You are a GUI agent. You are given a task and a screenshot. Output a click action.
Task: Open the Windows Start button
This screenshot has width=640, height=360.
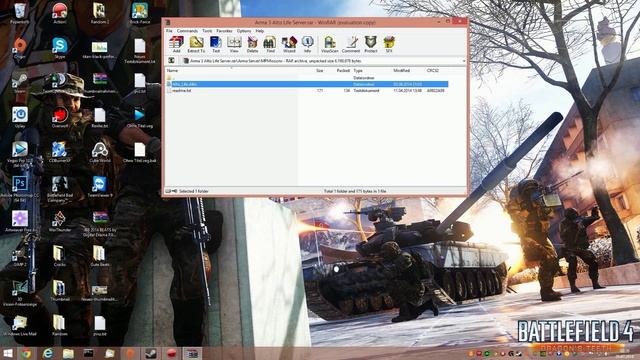click(8, 353)
